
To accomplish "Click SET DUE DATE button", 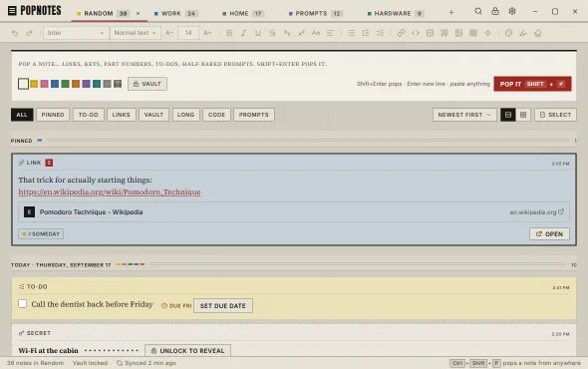I will (x=223, y=305).
